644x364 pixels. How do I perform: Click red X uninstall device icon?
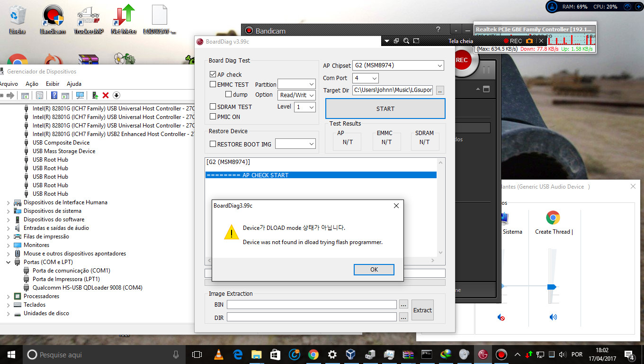pos(106,95)
